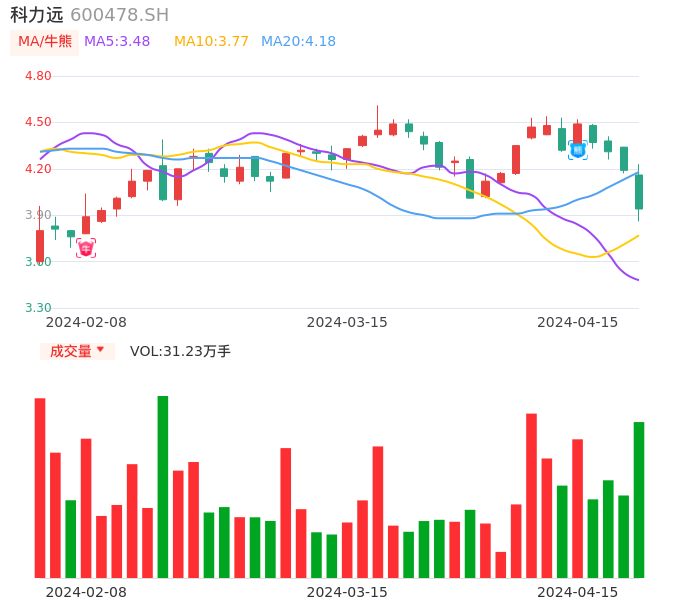Click the first red volume bar
The image size is (686, 606).
(x=40, y=488)
